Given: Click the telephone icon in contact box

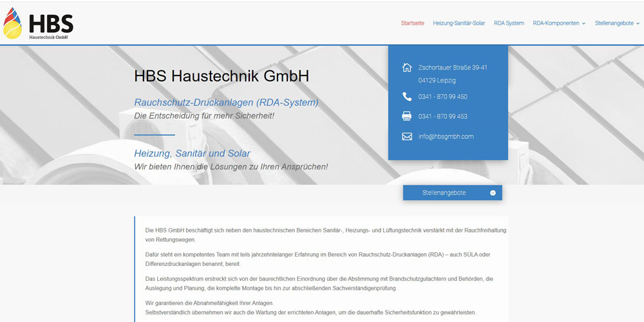Looking at the screenshot, I should coord(406,97).
